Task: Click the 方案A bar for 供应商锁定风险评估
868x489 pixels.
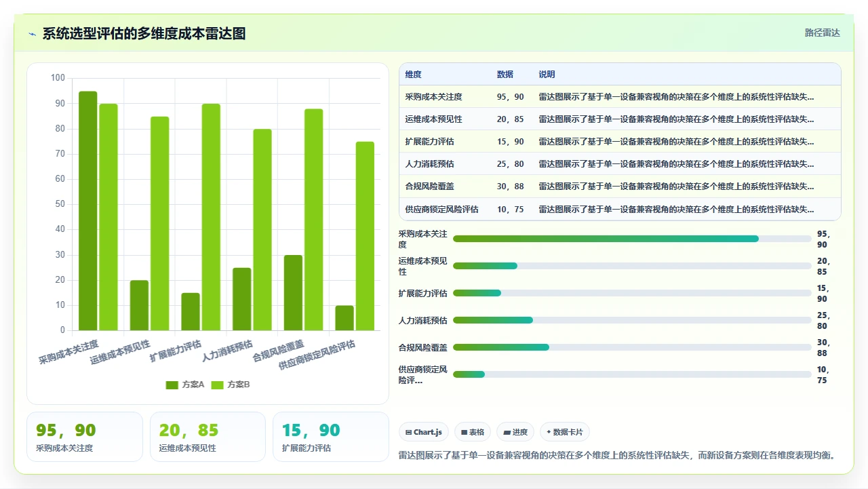Action: (344, 318)
